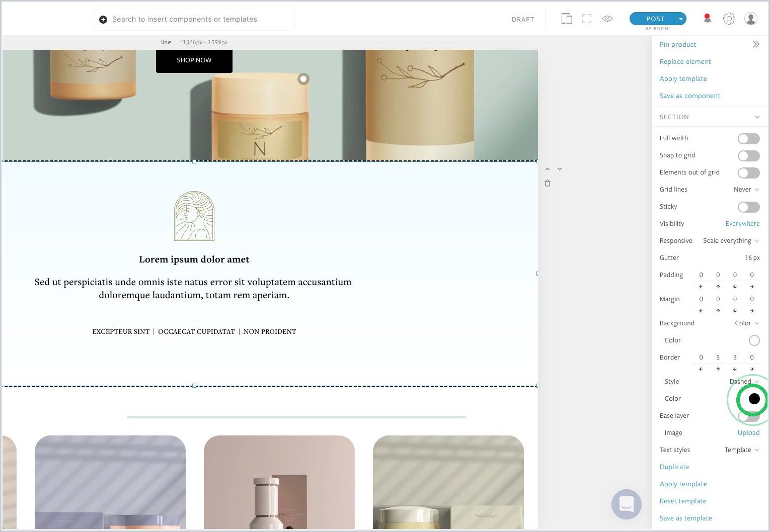This screenshot has height=532, width=770.
Task: Click Replace element option
Action: 685,62
